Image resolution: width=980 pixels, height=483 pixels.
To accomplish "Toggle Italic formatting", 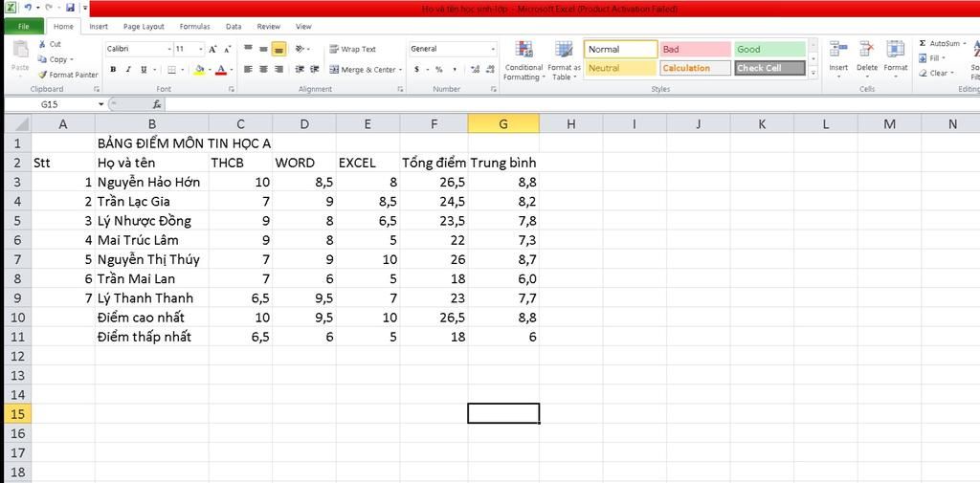I will (x=128, y=70).
